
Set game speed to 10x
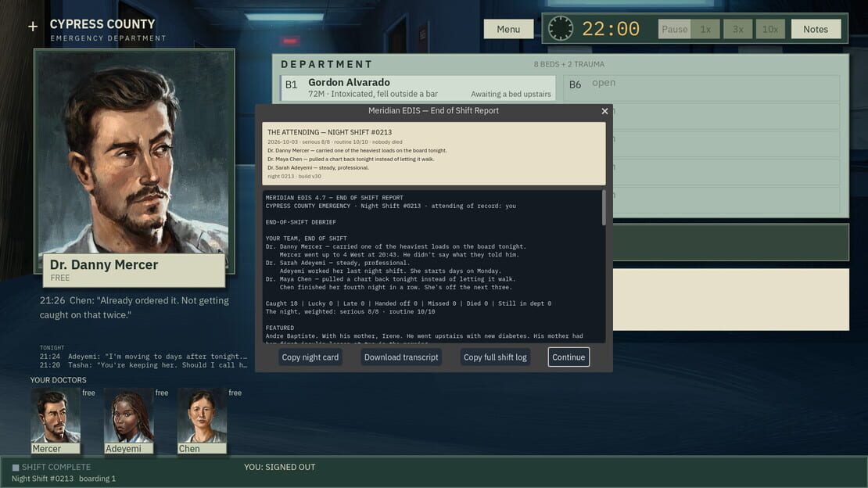tap(770, 29)
